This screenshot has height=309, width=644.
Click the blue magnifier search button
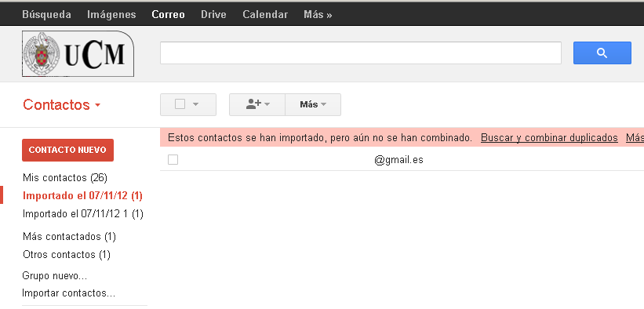(602, 53)
